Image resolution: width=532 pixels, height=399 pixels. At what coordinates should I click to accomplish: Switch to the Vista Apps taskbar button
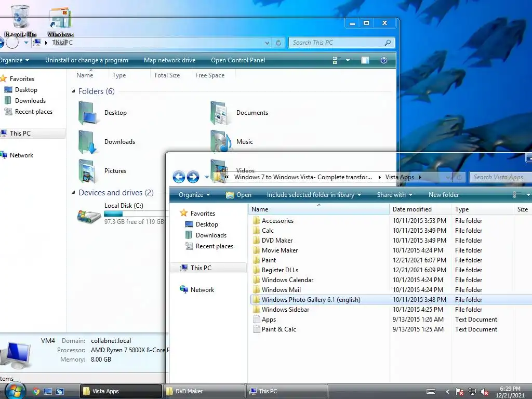coord(121,391)
